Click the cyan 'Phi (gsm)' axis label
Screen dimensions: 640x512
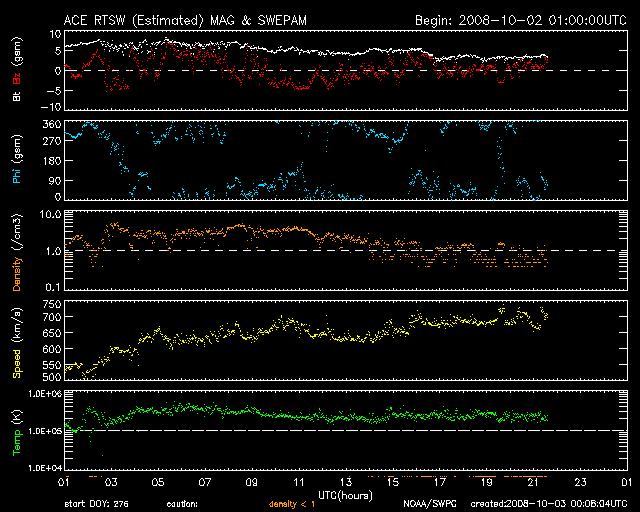tap(17, 160)
